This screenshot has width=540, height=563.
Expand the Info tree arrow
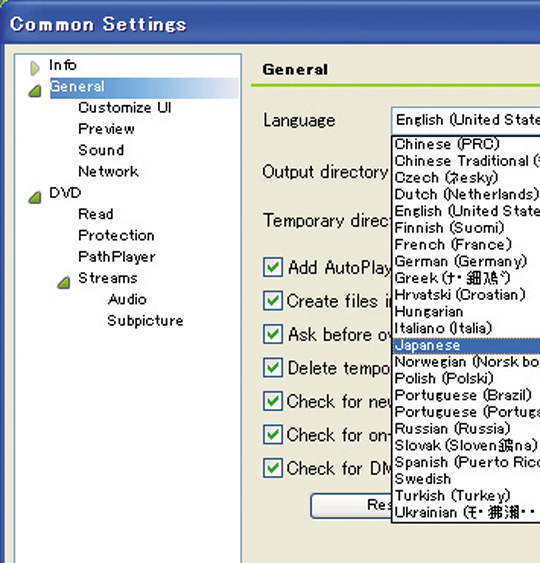(34, 68)
